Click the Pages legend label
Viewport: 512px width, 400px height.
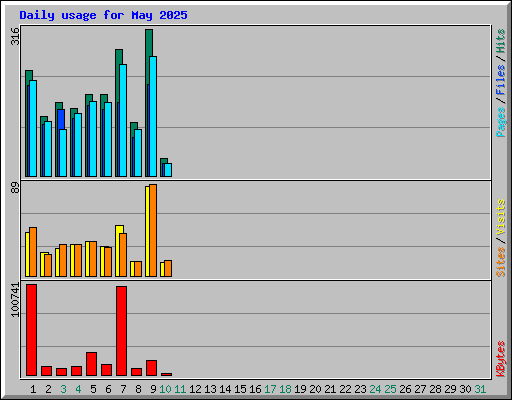501,122
